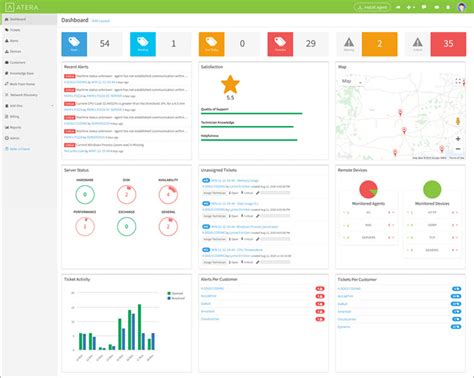Expand the Add-Ons sidebar chevron

tap(52, 106)
